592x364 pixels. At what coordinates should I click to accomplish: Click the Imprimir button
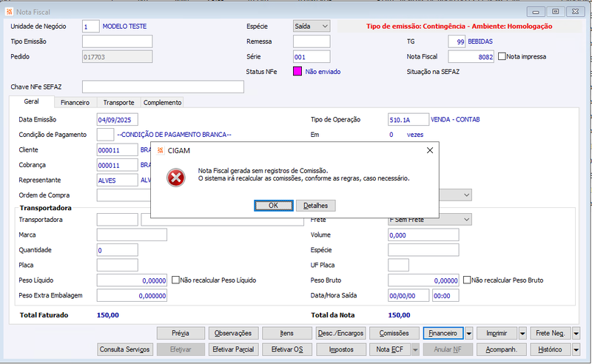click(497, 334)
